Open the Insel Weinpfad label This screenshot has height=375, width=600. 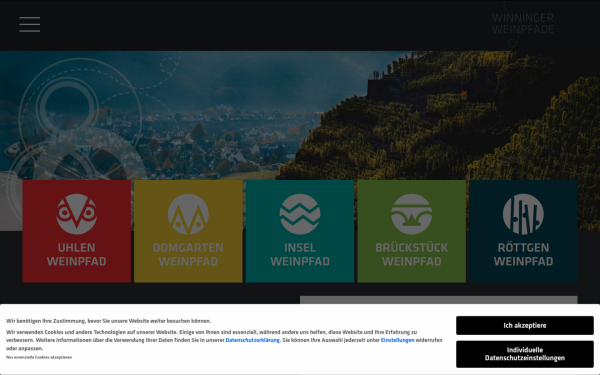[x=300, y=254]
